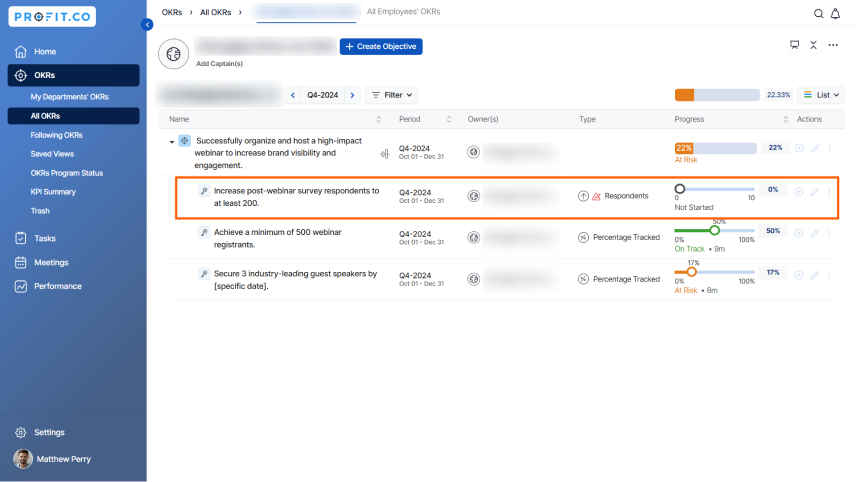
Task: Open the search icon in top bar
Action: (x=818, y=14)
